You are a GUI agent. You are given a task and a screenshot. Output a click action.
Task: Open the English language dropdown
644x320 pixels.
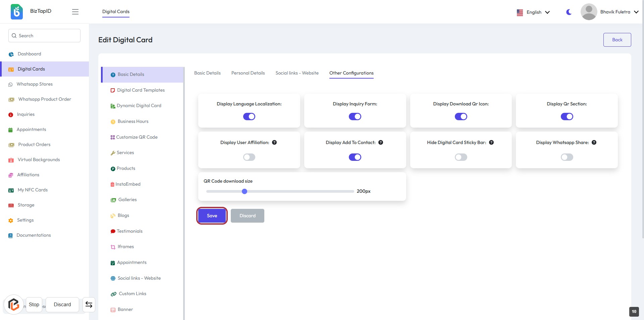(533, 12)
